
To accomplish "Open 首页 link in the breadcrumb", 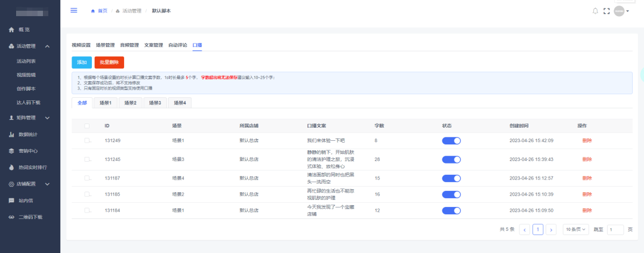I will pyautogui.click(x=103, y=11).
